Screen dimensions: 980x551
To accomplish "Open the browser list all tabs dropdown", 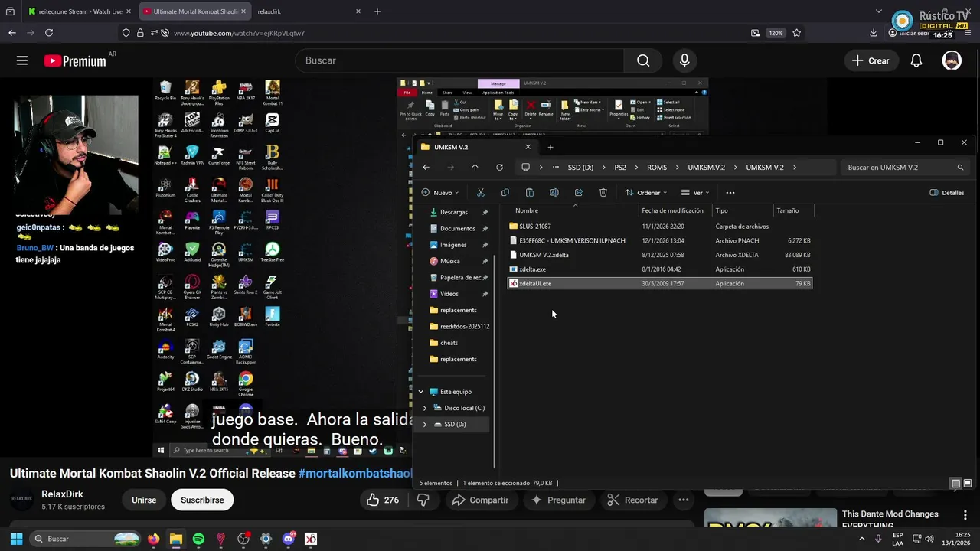I will 878,11.
